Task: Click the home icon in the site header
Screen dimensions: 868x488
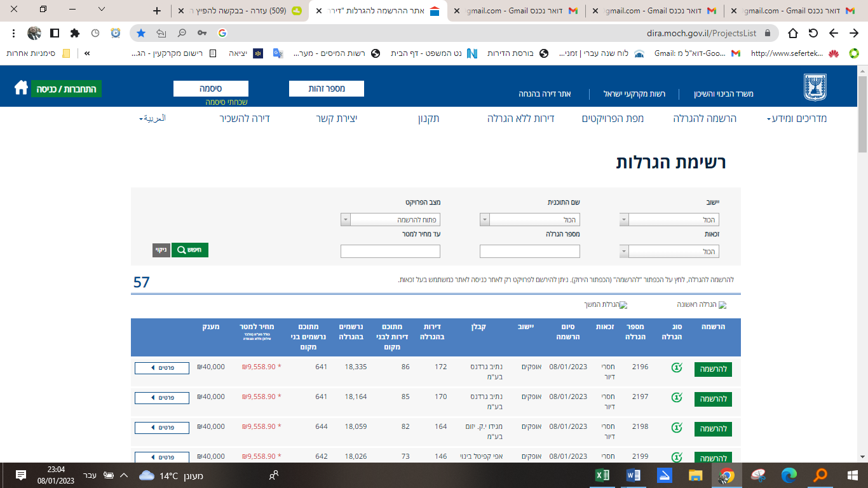Action: [21, 88]
